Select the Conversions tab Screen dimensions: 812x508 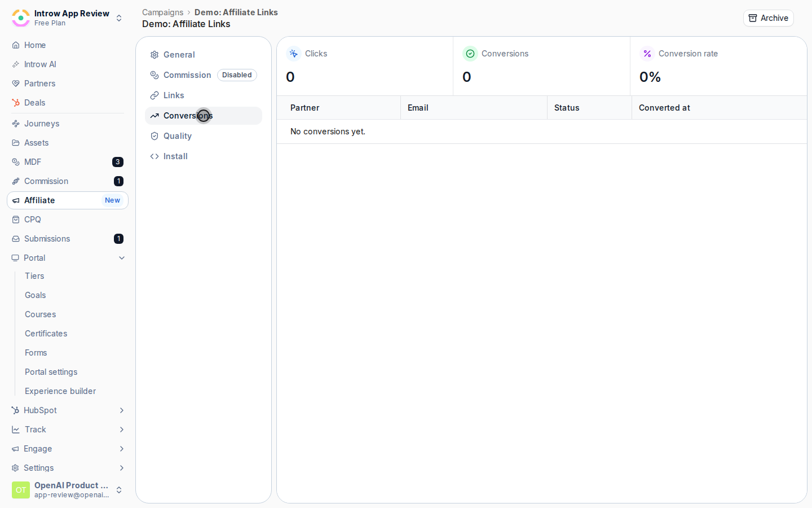204,116
